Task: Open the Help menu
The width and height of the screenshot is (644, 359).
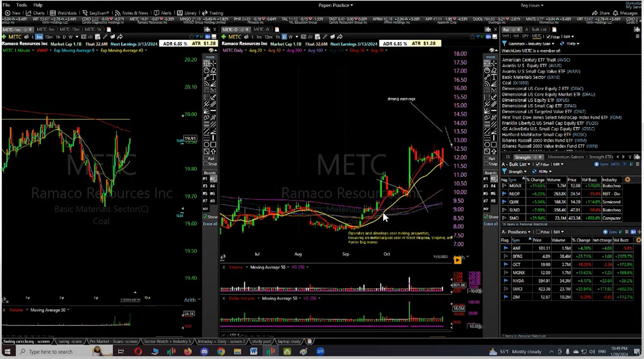Action: (x=38, y=5)
